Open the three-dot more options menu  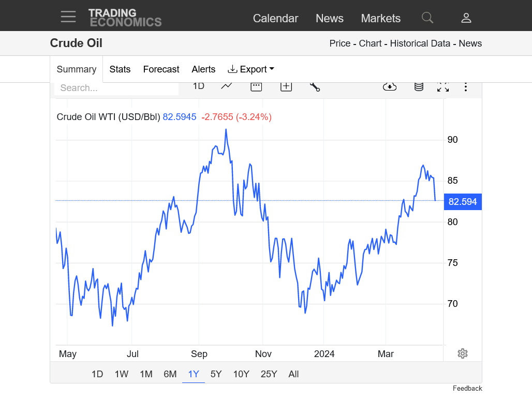pyautogui.click(x=466, y=87)
